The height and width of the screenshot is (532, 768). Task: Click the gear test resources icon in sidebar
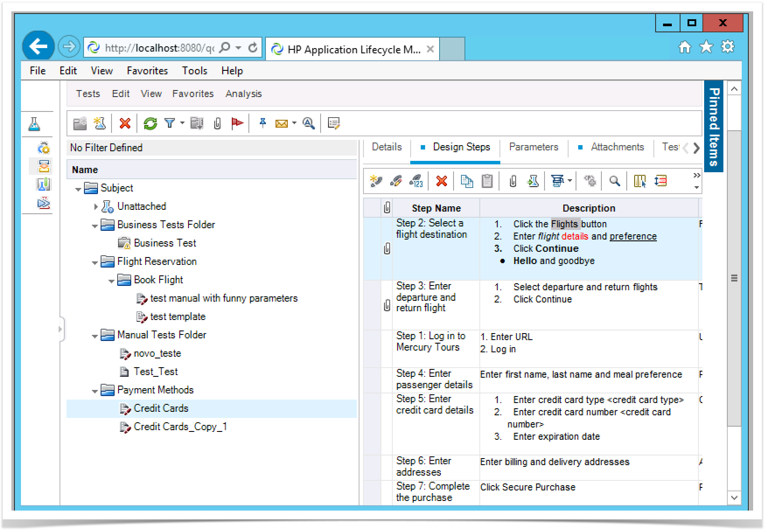pyautogui.click(x=43, y=148)
